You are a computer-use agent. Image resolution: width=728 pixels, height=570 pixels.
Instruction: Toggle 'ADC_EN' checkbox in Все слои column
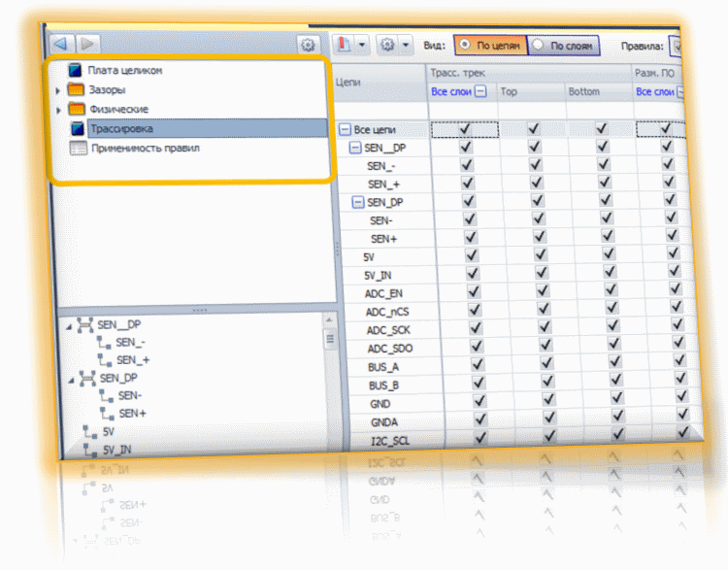pos(473,291)
